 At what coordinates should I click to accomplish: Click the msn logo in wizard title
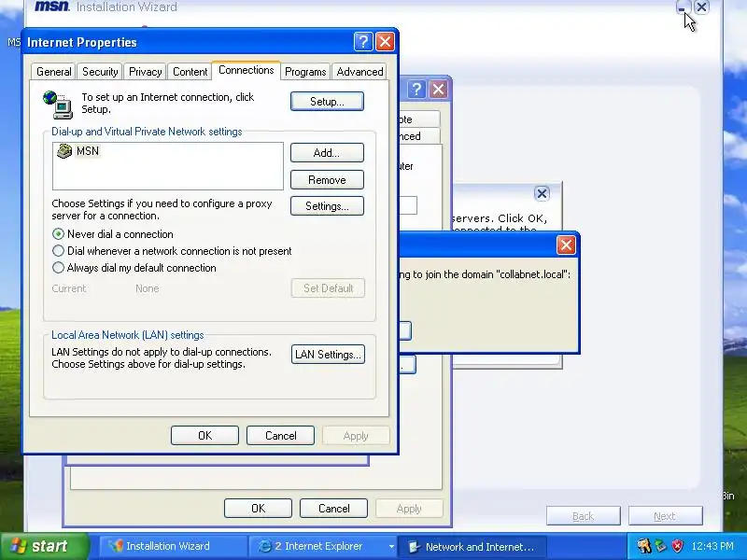pos(52,7)
